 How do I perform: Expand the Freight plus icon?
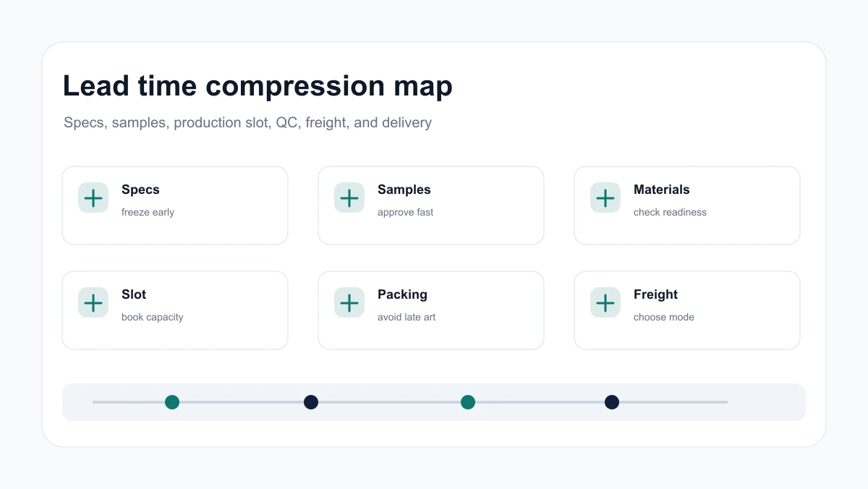coord(605,302)
